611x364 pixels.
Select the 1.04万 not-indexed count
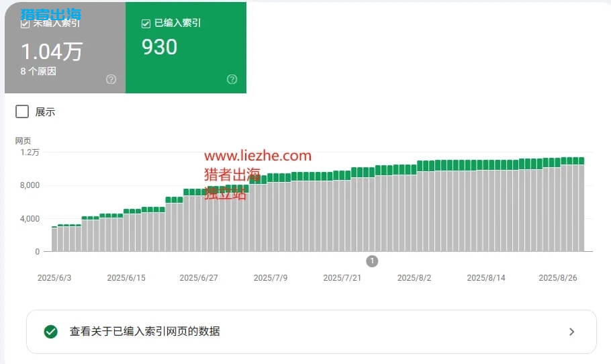point(52,52)
